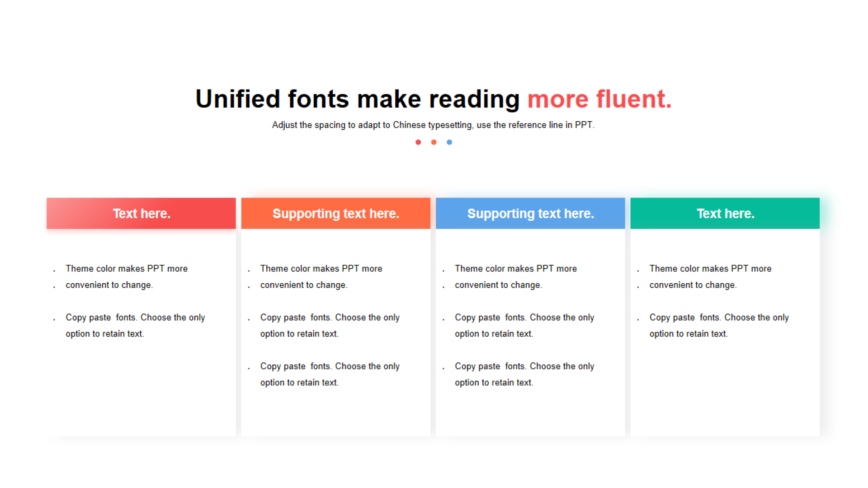Click 'convenient to change.' in red card
This screenshot has height=488, width=868.
pyautogui.click(x=109, y=285)
